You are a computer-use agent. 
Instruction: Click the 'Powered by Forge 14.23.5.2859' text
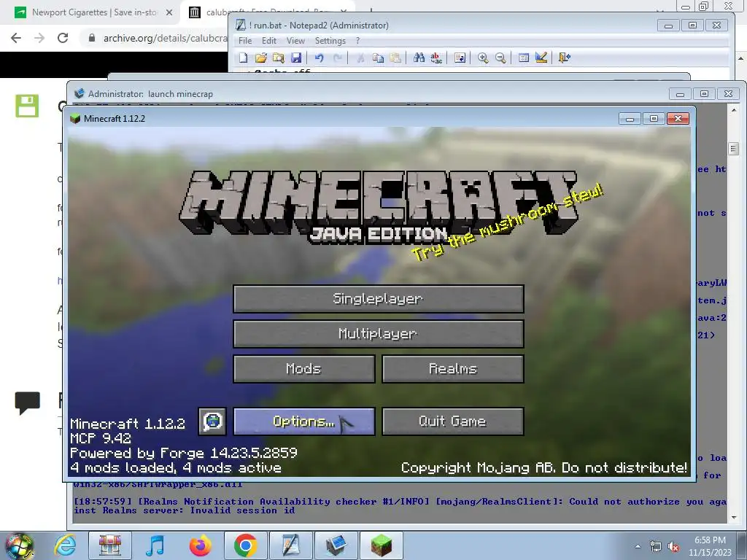pyautogui.click(x=184, y=452)
